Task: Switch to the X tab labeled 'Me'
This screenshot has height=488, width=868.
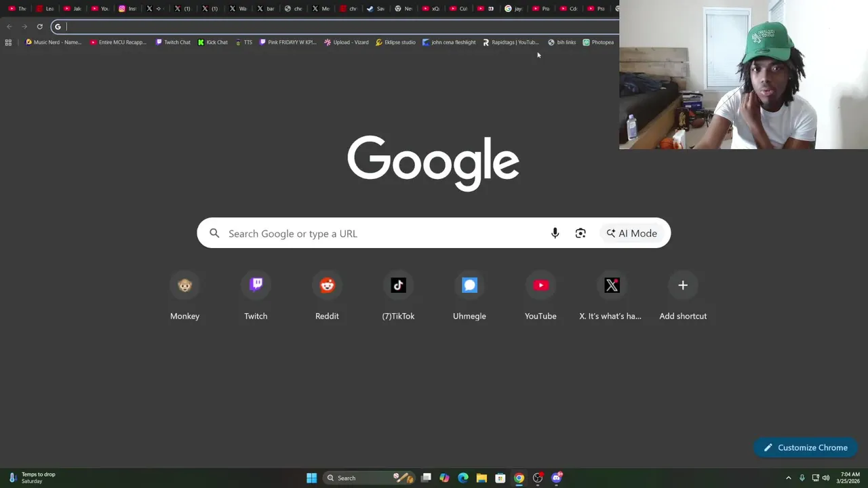Action: pos(321,9)
